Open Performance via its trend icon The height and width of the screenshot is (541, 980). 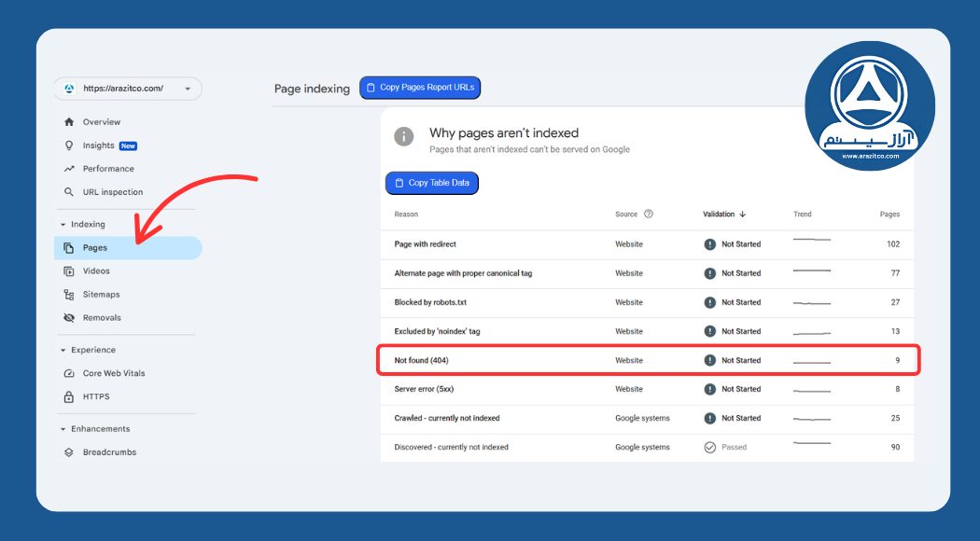[68, 169]
